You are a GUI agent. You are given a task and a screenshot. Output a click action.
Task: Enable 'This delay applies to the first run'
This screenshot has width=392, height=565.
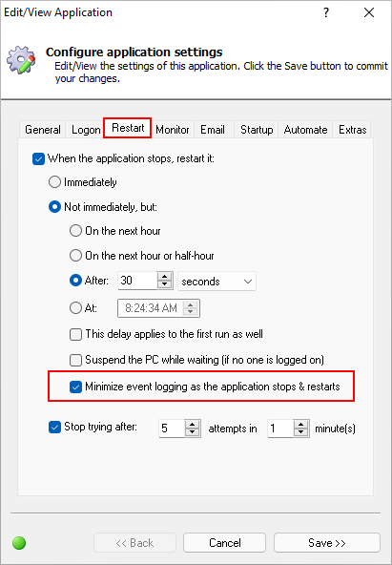(75, 334)
